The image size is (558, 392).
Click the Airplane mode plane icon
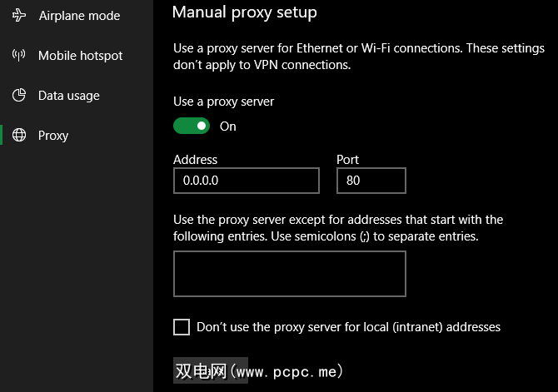pos(19,16)
